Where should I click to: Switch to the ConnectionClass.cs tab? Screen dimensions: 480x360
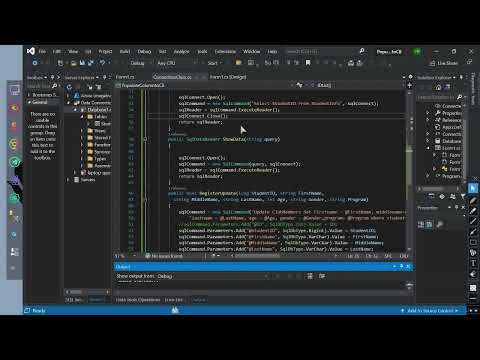172,77
